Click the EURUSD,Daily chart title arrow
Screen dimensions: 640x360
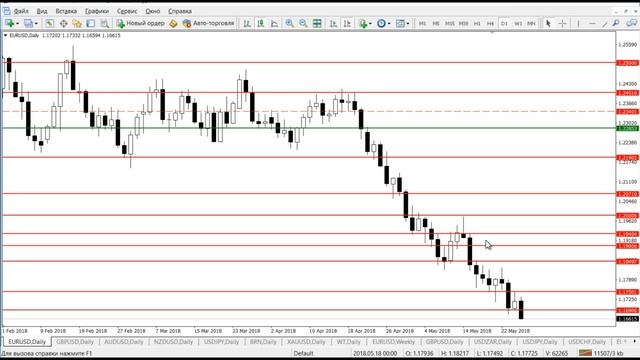pyautogui.click(x=5, y=36)
